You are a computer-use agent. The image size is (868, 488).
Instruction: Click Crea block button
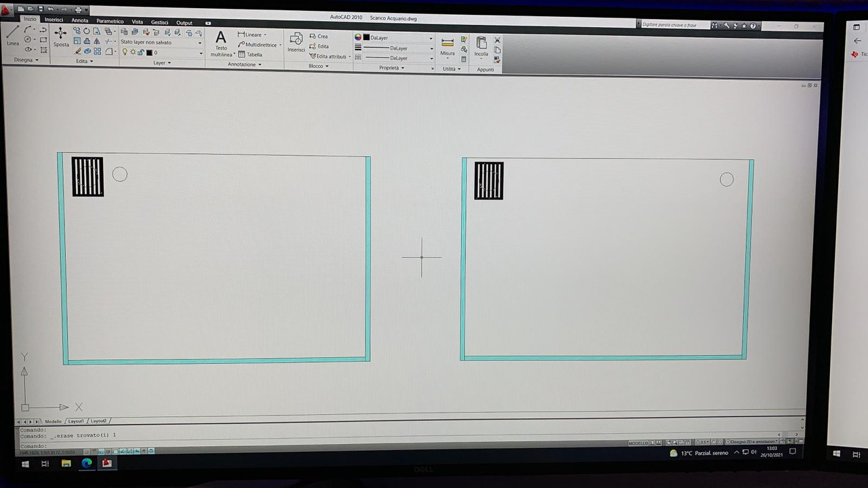tap(318, 37)
